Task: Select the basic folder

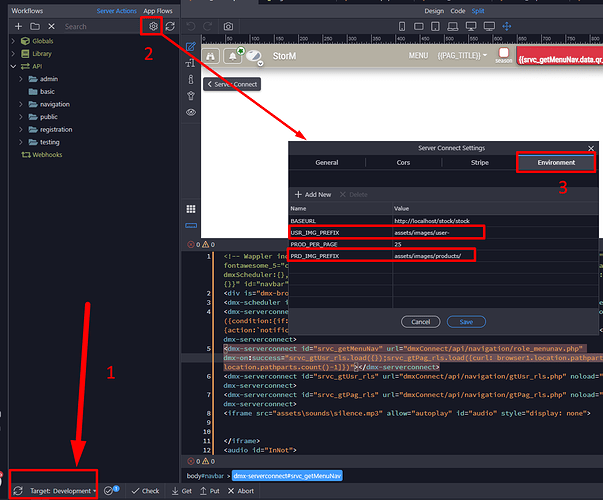Action: pos(42,92)
